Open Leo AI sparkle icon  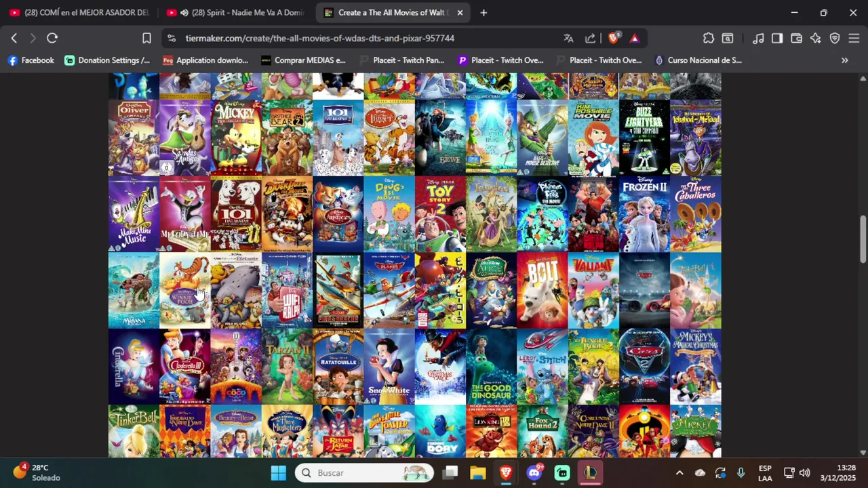816,38
